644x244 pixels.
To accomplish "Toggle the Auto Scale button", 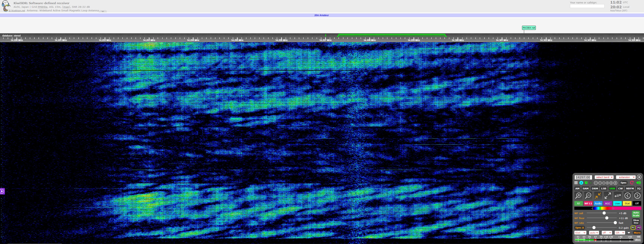I will [x=636, y=214].
